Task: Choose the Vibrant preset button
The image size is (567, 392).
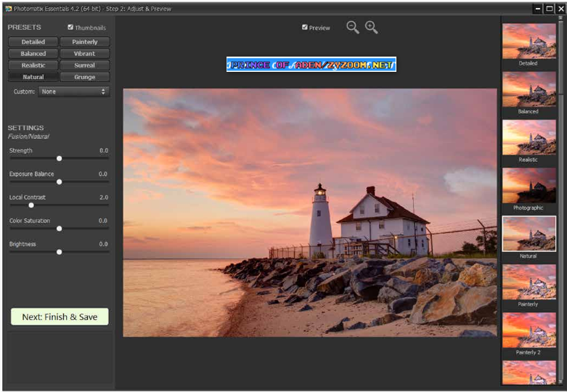Action: pyautogui.click(x=85, y=54)
